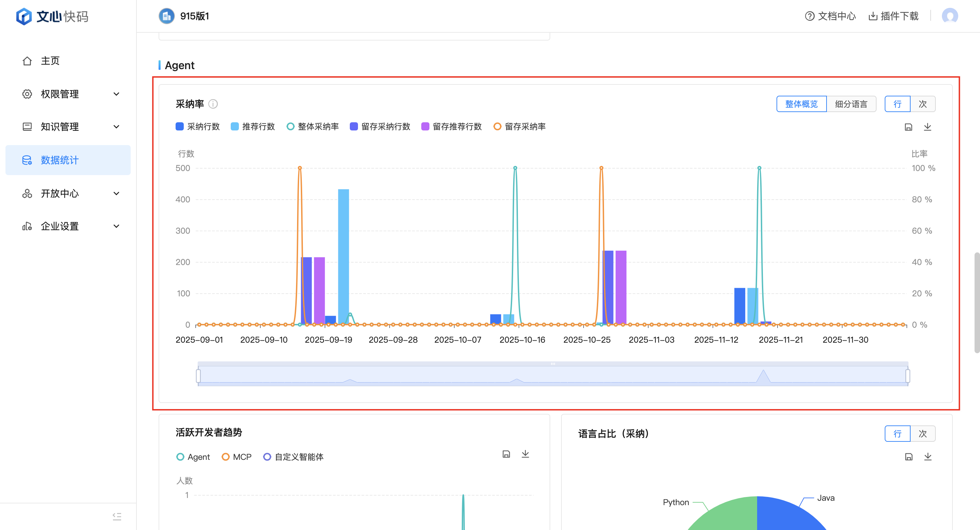
Task: Click 插件下载 in the header
Action: click(893, 16)
